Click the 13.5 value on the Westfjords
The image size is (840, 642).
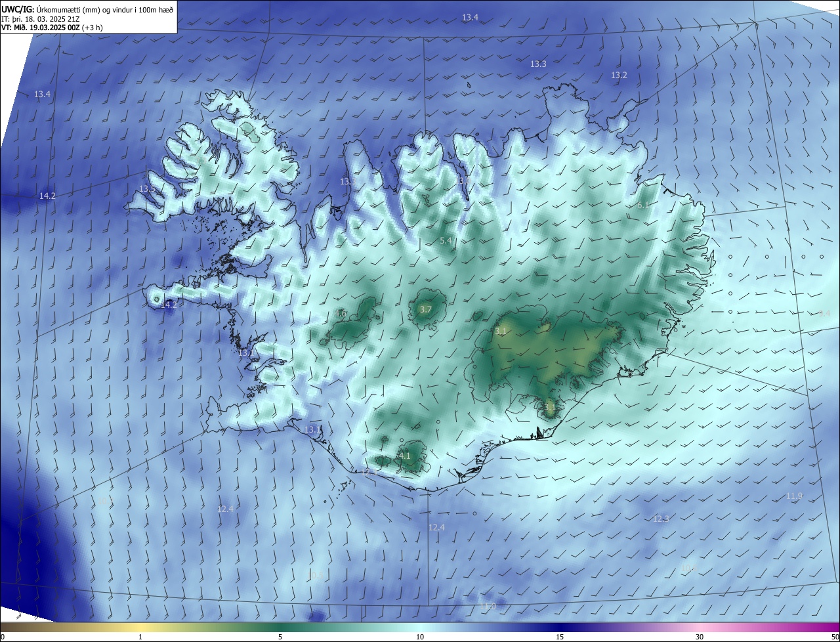point(147,189)
